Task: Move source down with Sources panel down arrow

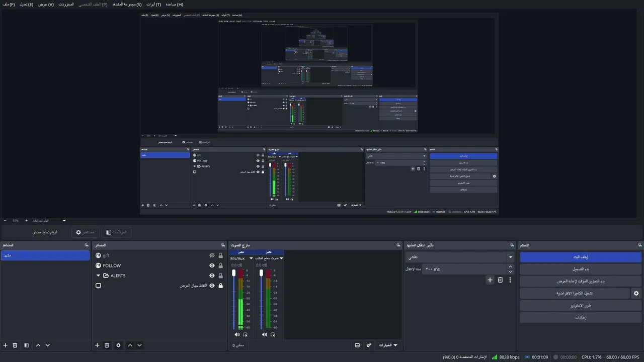Action: 139,345
